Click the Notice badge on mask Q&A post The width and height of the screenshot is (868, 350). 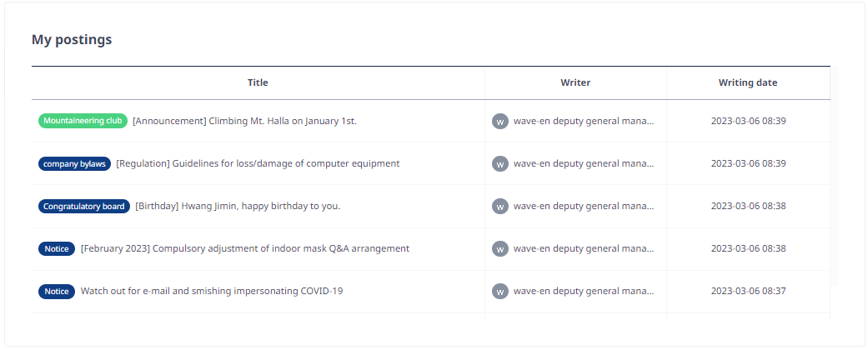coord(57,249)
